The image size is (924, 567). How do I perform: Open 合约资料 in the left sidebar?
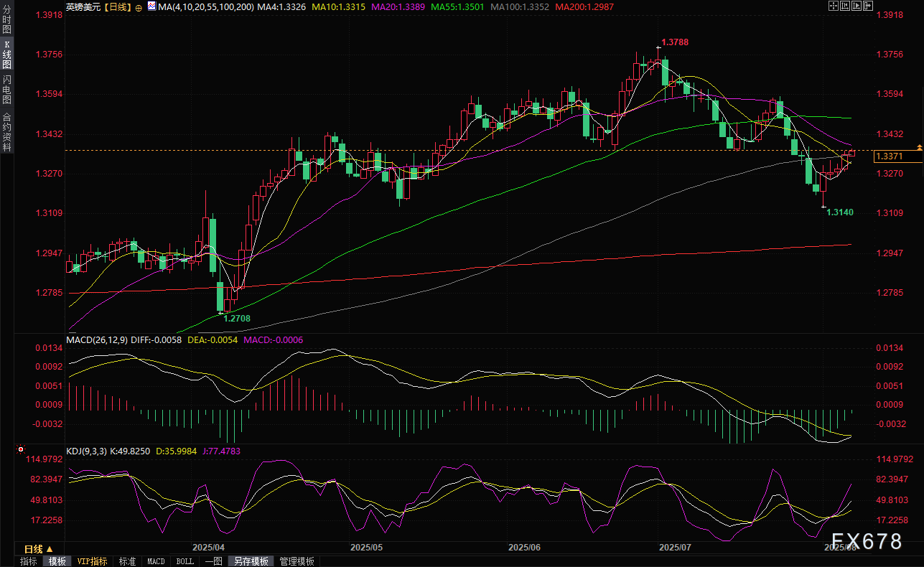point(6,131)
